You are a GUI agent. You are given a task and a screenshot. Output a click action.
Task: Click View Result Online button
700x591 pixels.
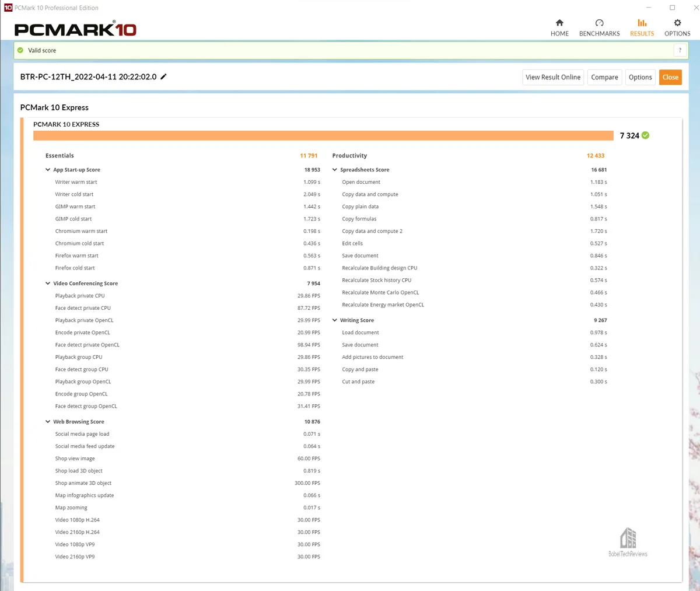[x=553, y=77]
